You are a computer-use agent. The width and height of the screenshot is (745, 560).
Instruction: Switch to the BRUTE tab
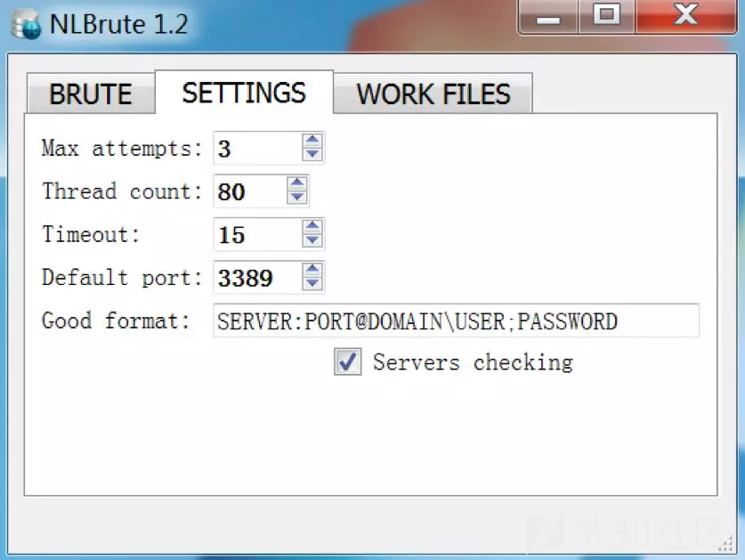coord(90,94)
